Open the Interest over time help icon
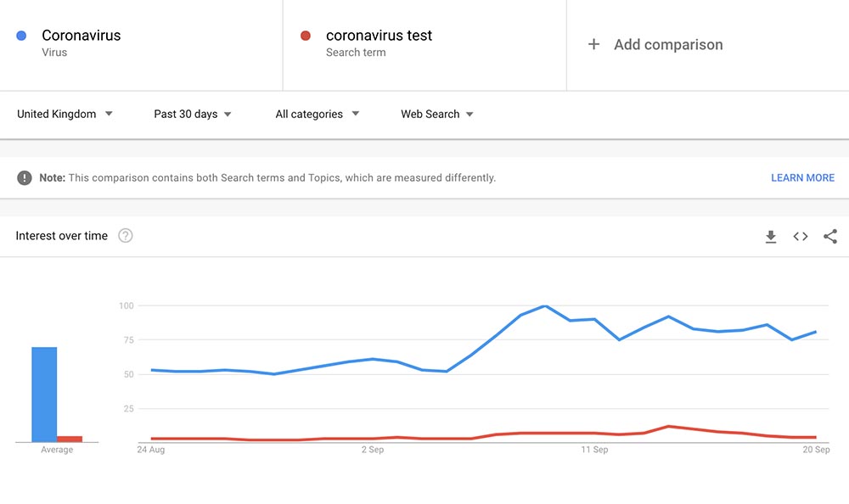 pos(126,236)
